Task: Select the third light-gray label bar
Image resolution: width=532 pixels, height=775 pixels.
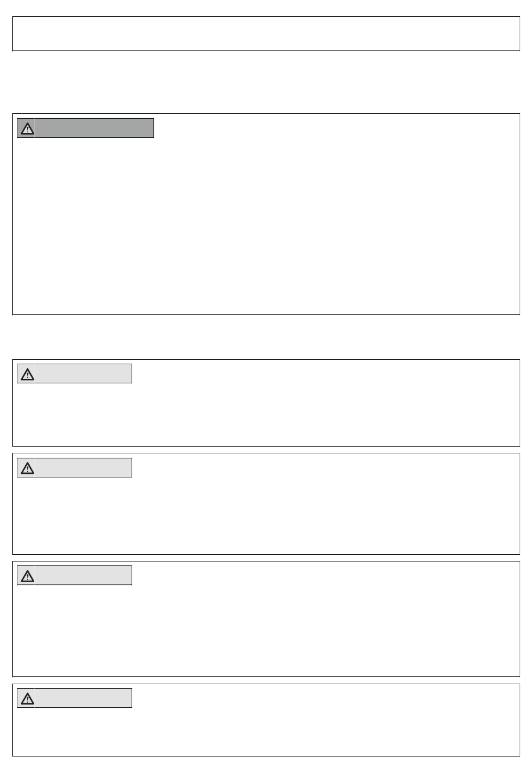Action: click(83, 576)
